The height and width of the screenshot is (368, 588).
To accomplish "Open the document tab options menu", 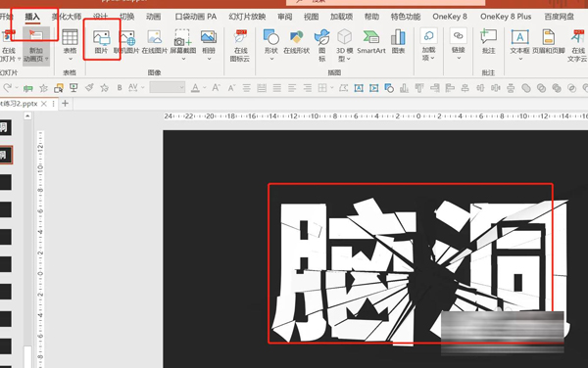I will pos(53,104).
